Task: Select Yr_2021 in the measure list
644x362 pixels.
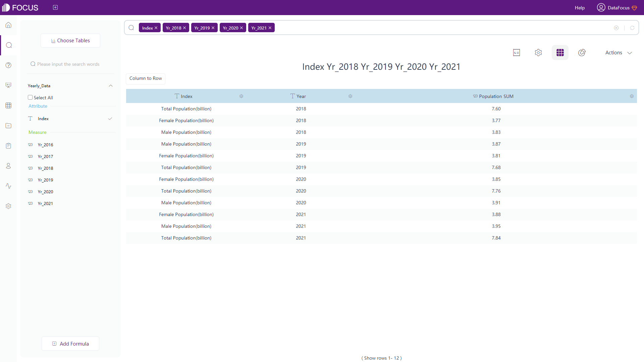Action: point(45,204)
